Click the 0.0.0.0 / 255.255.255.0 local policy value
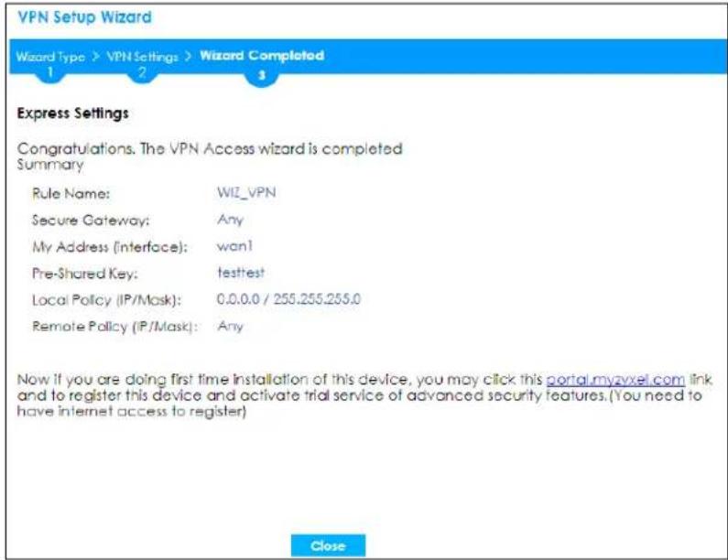Image resolution: width=728 pixels, height=560 pixels. [x=288, y=299]
